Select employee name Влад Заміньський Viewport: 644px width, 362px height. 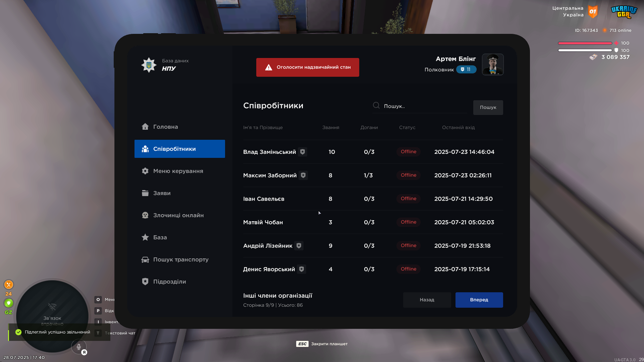(x=270, y=152)
